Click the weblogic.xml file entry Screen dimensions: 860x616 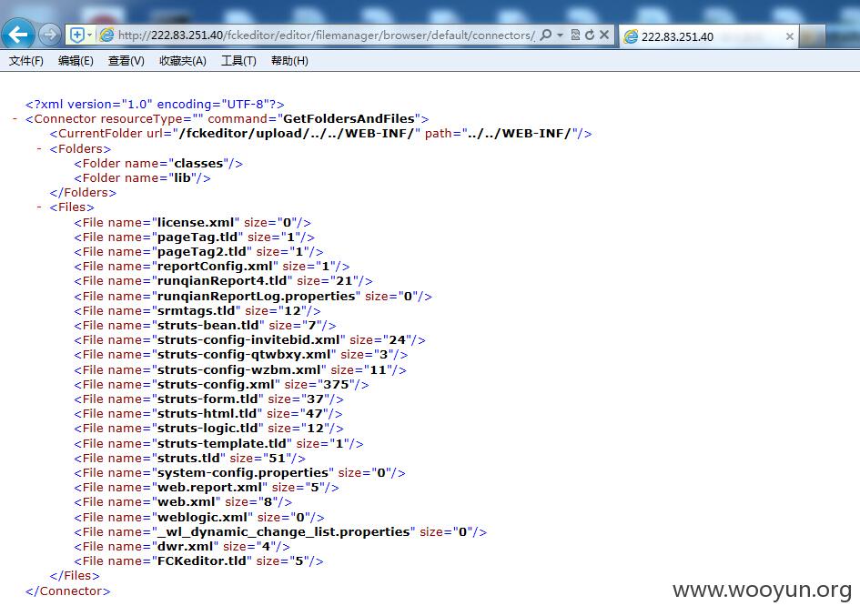(199, 518)
